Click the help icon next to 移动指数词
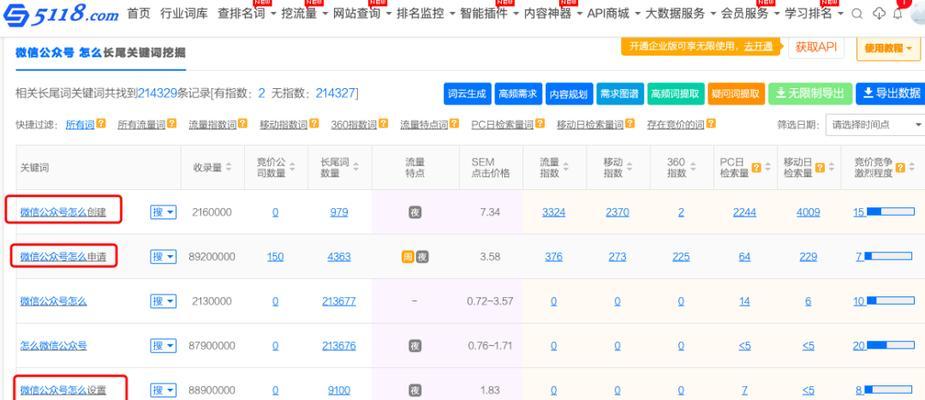Image resolution: width=925 pixels, height=400 pixels. tap(314, 124)
